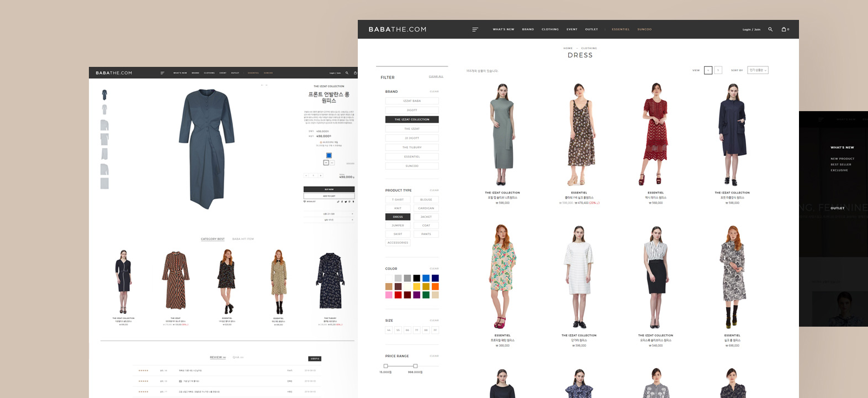Expand the first product info accordion row

click(329, 213)
